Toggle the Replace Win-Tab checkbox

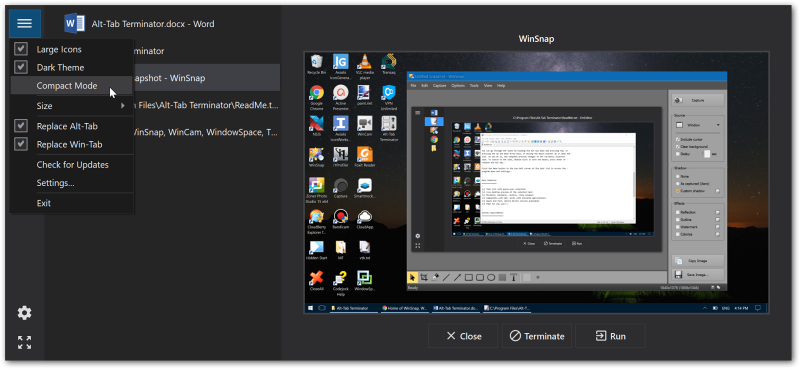tap(20, 144)
